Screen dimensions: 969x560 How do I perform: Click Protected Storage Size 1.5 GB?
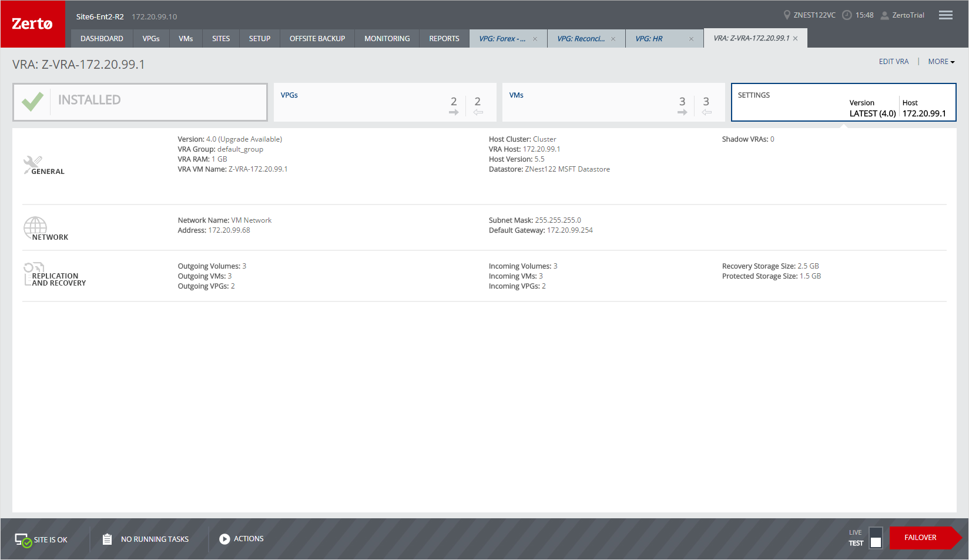click(x=772, y=276)
